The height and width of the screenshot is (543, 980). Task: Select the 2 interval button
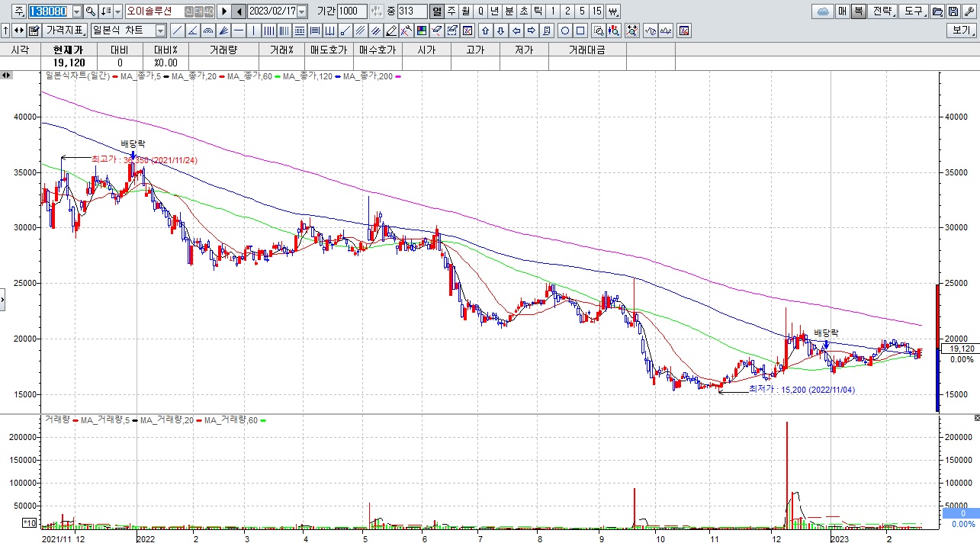[567, 11]
